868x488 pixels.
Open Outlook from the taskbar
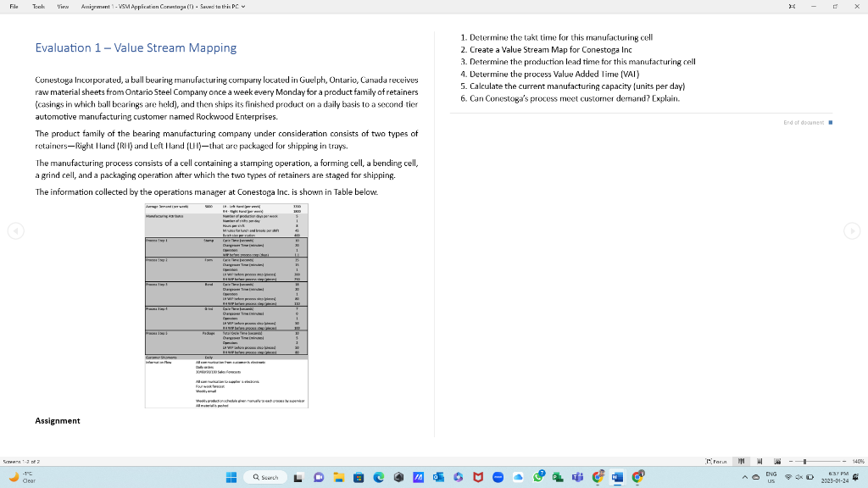click(440, 478)
